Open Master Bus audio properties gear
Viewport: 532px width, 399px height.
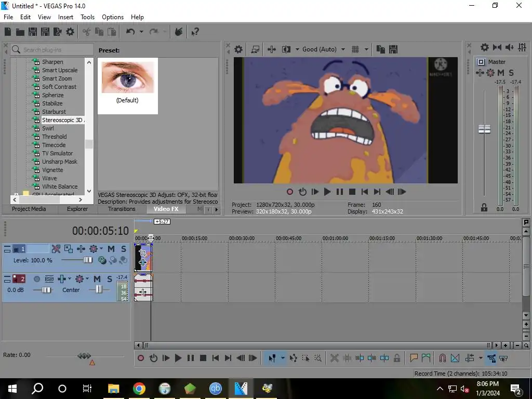[485, 47]
